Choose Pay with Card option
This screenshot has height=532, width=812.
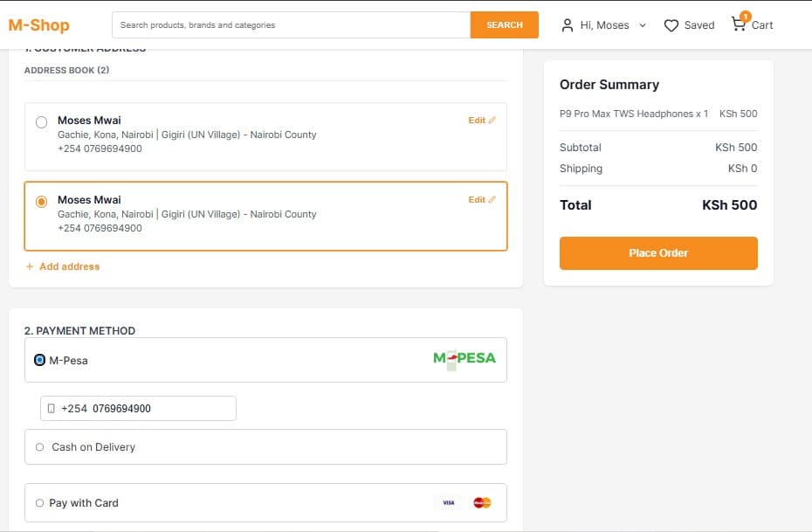tap(39, 502)
